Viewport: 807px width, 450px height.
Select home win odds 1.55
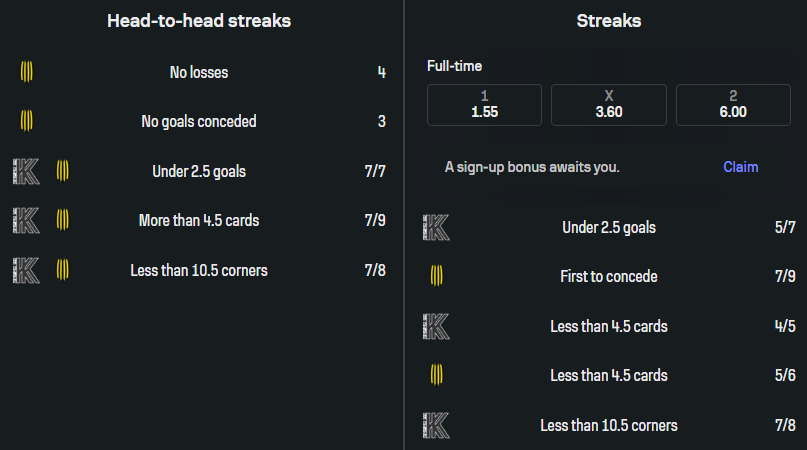[484, 105]
